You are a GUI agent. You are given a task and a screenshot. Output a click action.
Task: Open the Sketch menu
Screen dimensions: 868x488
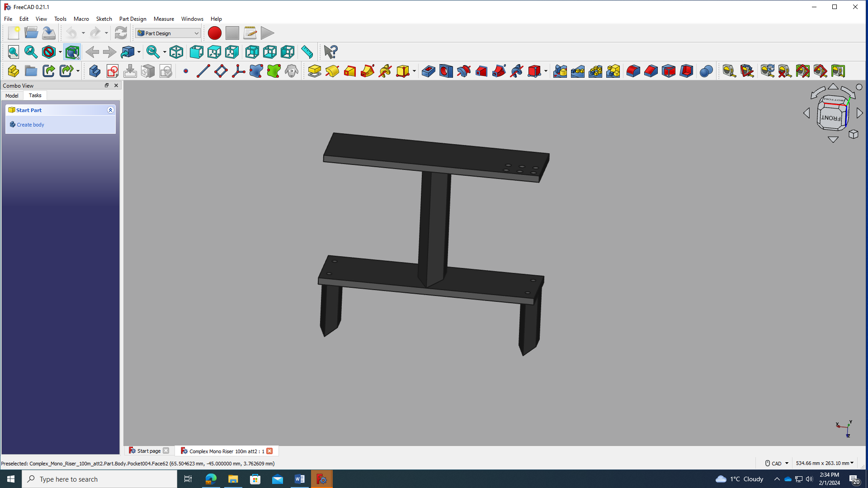[x=104, y=19]
